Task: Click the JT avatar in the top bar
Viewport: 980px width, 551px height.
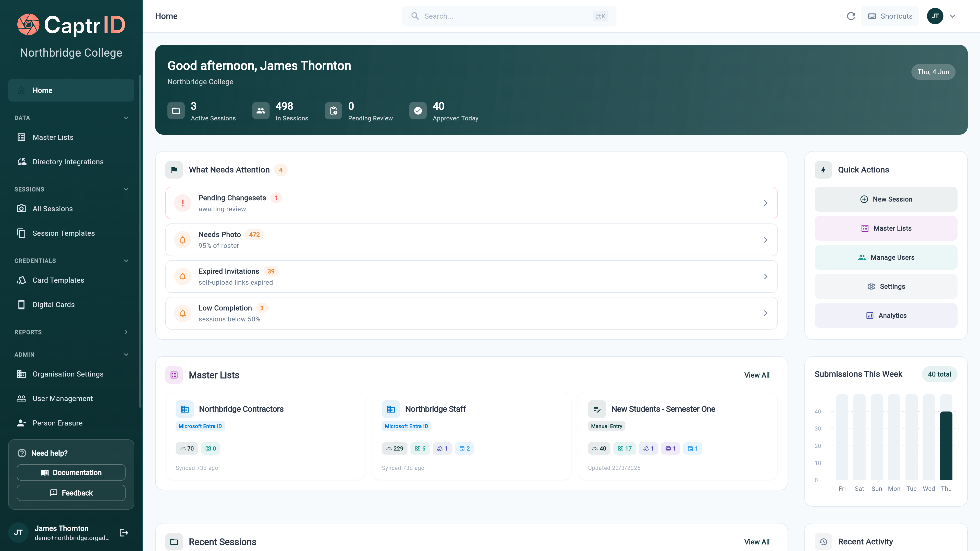Action: pos(935,16)
